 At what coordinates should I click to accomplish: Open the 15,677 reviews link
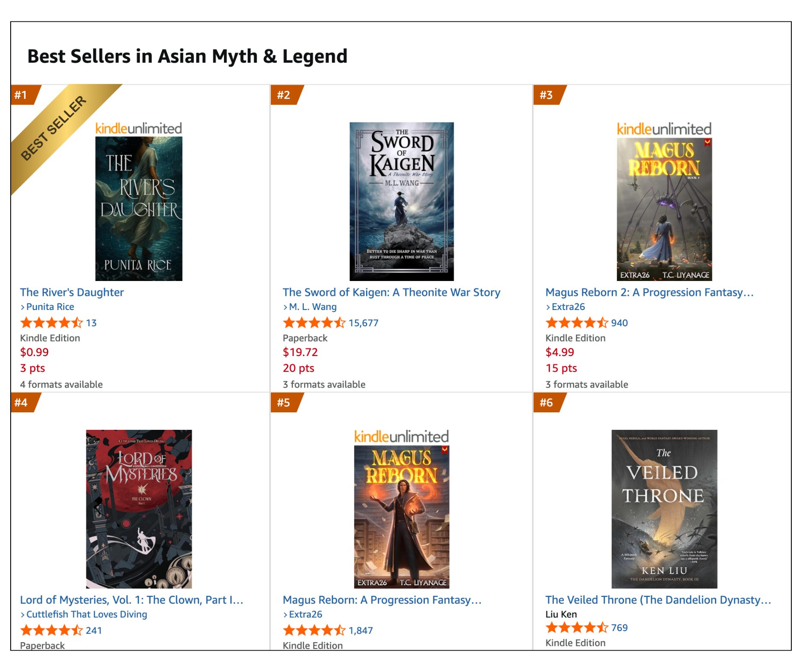pos(363,323)
